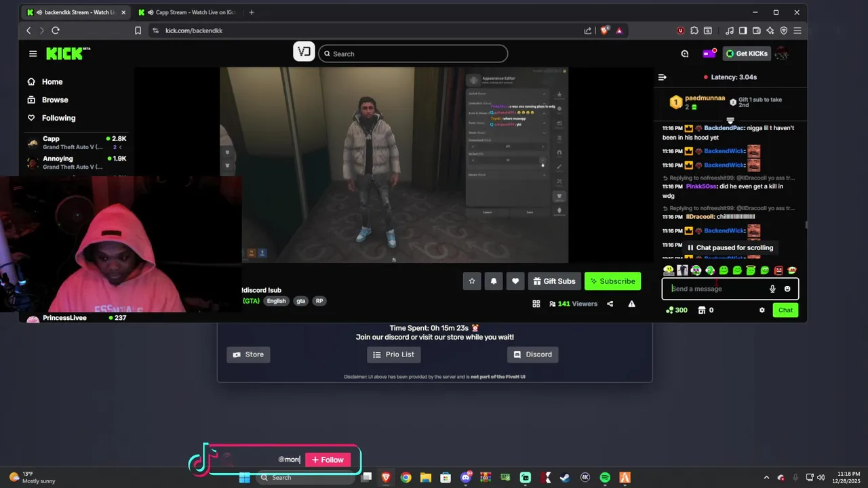Switch to the Capp Stream browser tab
The width and height of the screenshot is (868, 488).
pos(186,12)
